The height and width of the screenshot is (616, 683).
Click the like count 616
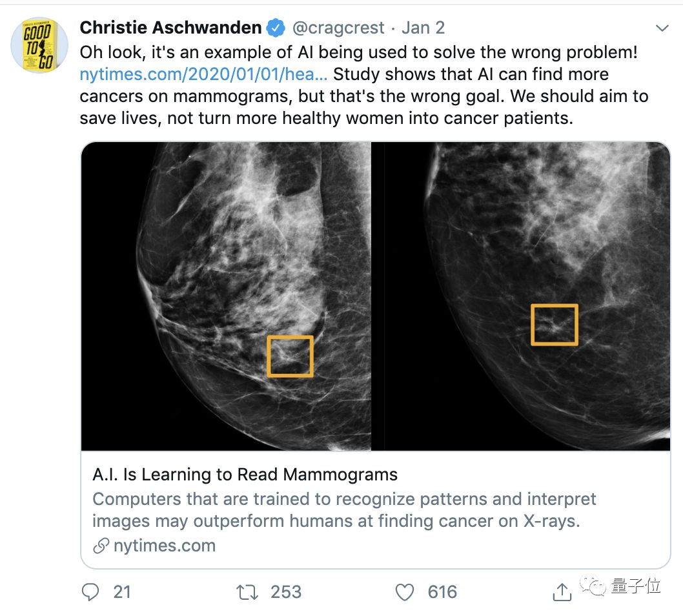click(442, 591)
